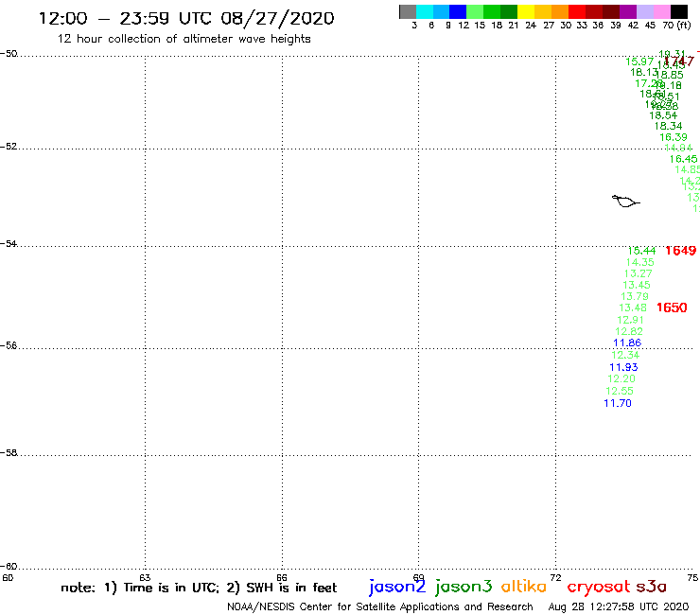Select the cyan legend swatch
The image size is (700, 615).
(425, 11)
